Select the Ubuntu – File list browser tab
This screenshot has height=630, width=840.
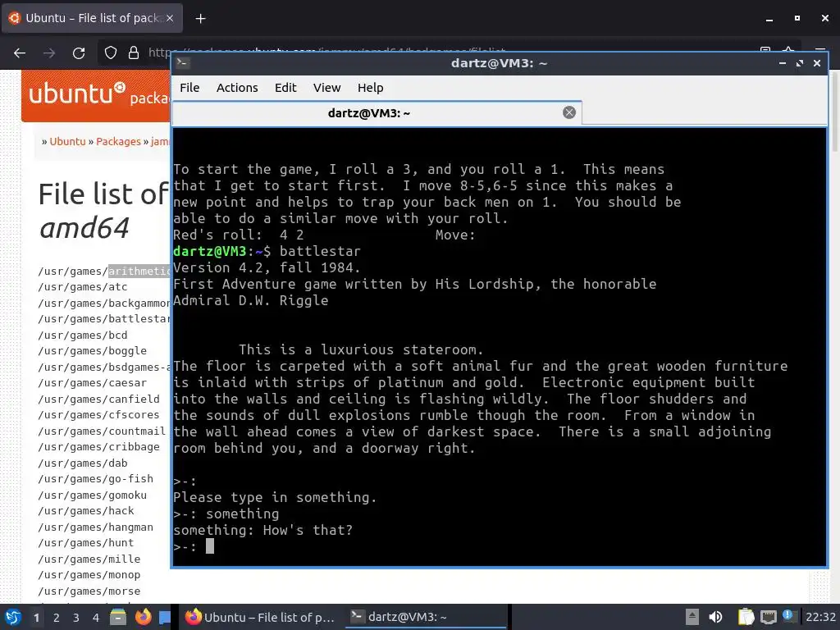point(92,18)
